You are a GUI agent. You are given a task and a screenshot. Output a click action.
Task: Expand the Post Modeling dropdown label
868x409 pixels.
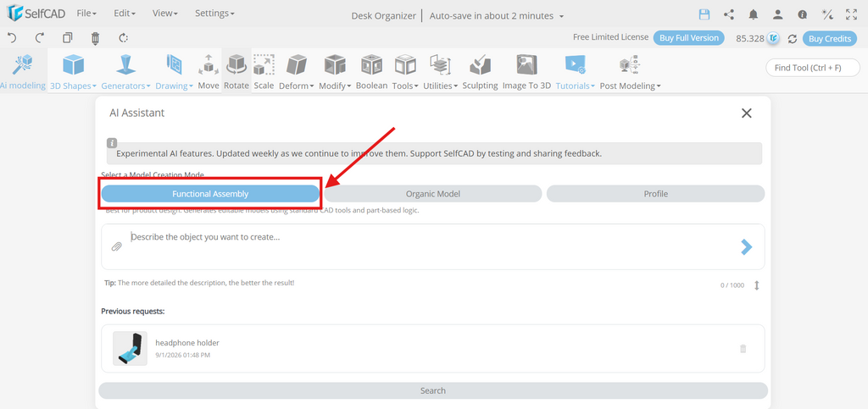[x=630, y=86]
